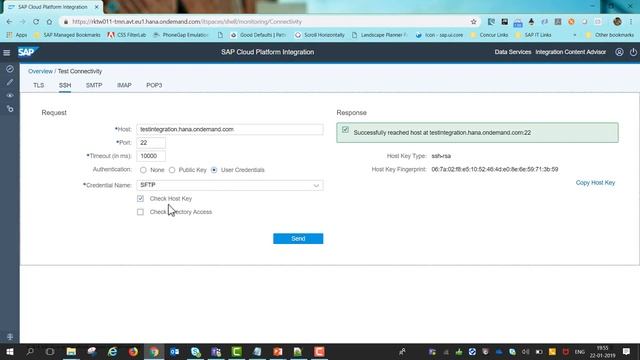
Task: Switch to the SMTP tab
Action: (94, 85)
